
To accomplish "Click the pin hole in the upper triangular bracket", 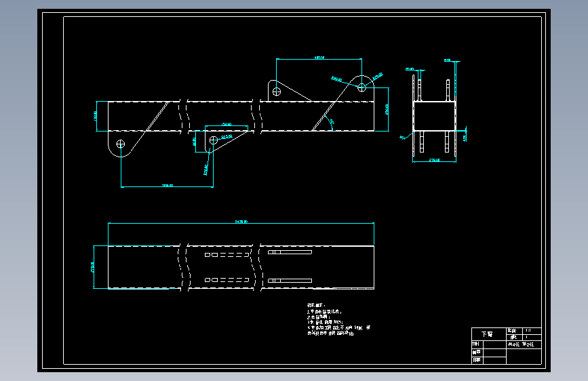I will point(277,92).
